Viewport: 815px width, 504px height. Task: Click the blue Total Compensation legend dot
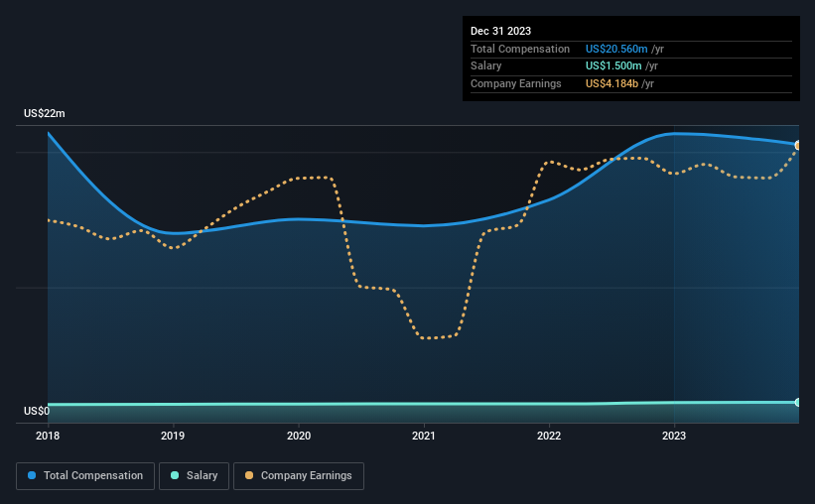click(32, 475)
